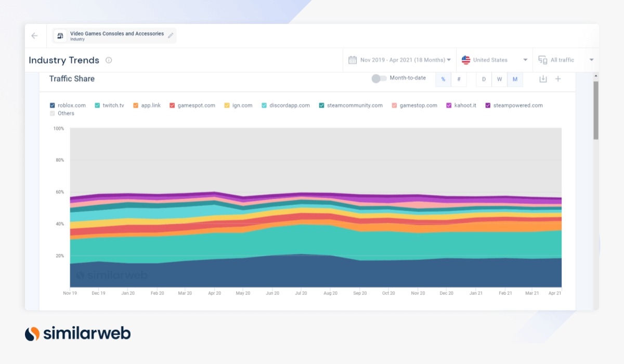Image resolution: width=624 pixels, height=364 pixels.
Task: Enable the Others legend checkbox
Action: pyautogui.click(x=53, y=113)
